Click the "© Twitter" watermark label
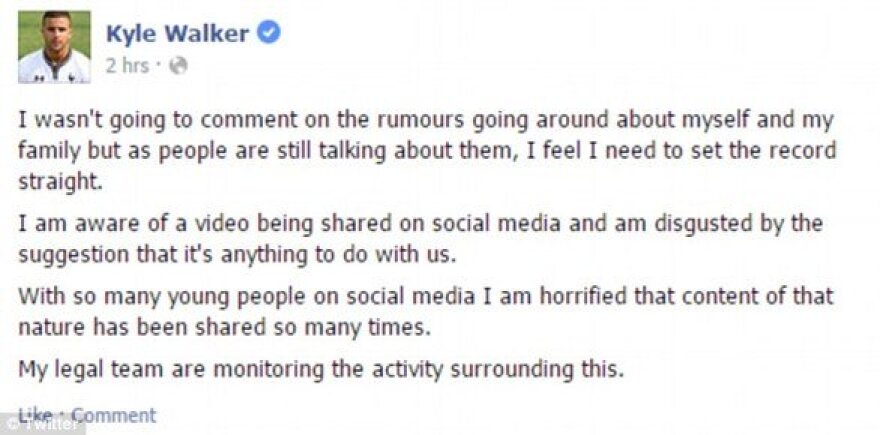The width and height of the screenshot is (880, 435). pos(42,424)
